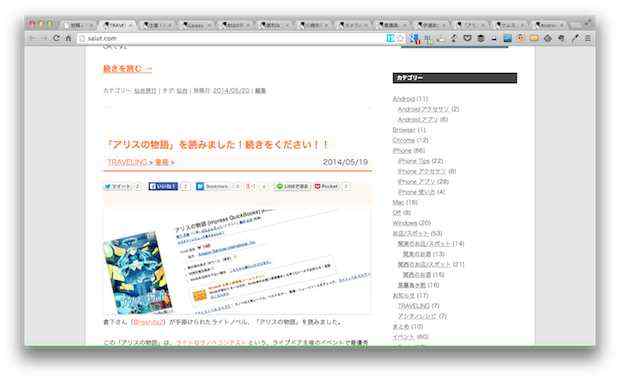
Task: Click the Facebook Like button
Action: (x=163, y=186)
